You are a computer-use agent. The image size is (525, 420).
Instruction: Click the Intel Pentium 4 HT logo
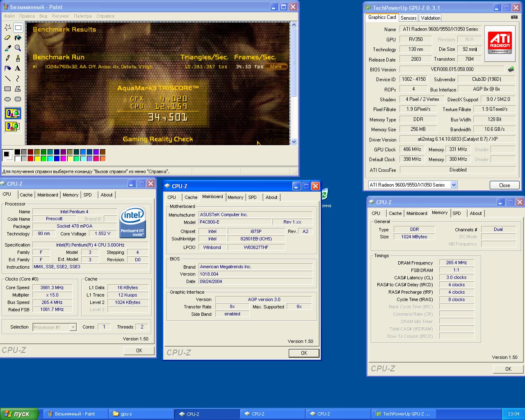(132, 222)
